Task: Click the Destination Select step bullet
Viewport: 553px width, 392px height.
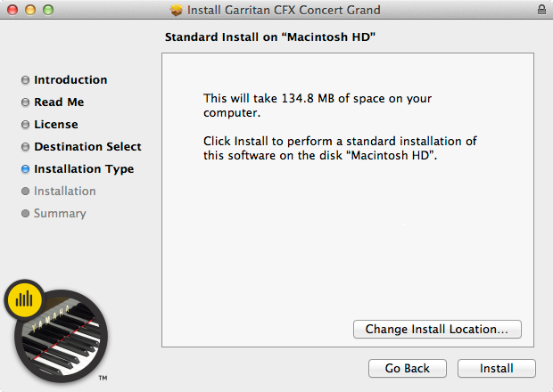Action: 25,146
